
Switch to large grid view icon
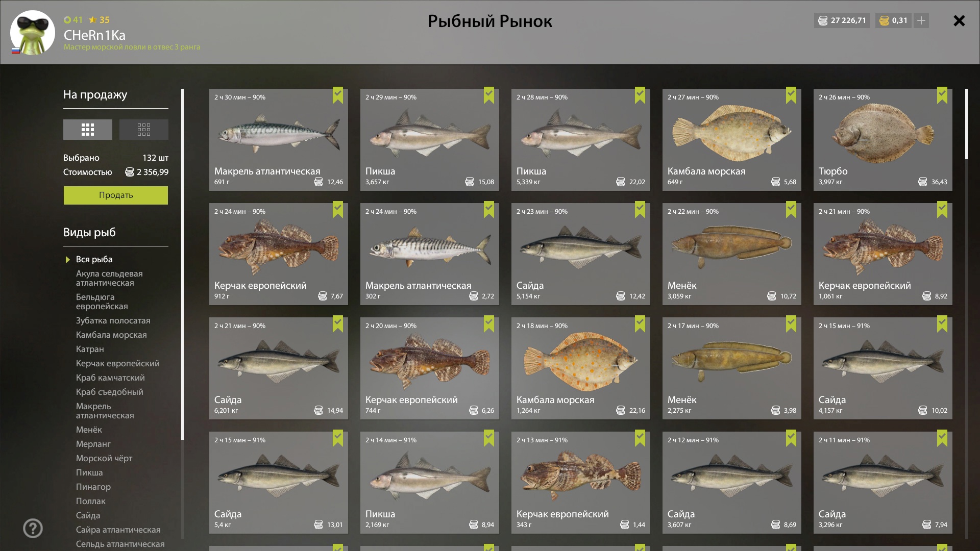(88, 130)
